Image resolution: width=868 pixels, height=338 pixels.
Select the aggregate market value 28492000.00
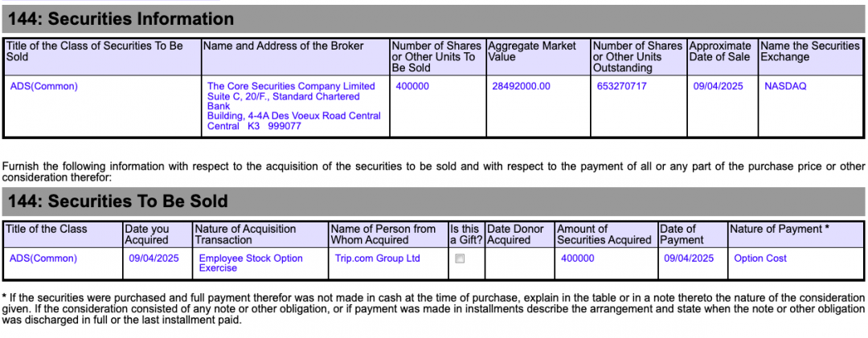[521, 86]
